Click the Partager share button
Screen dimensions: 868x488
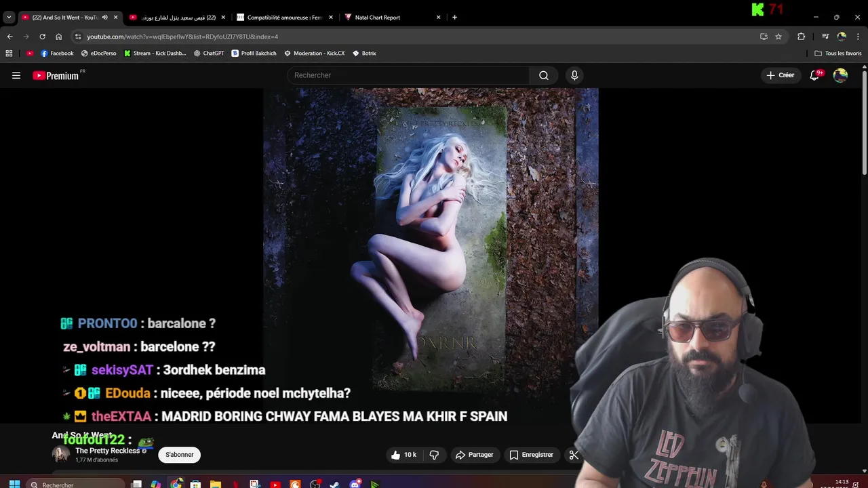(x=474, y=455)
